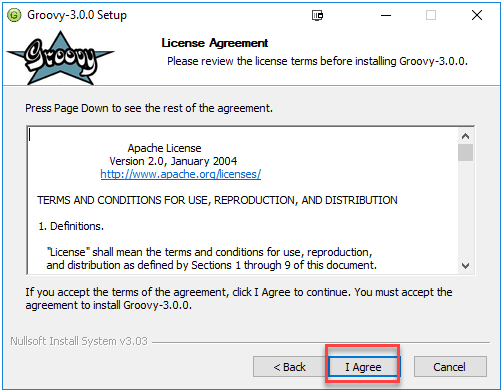Screen dimensions: 503x392
Task: Click the license scrollbar up arrow
Action: [466, 136]
